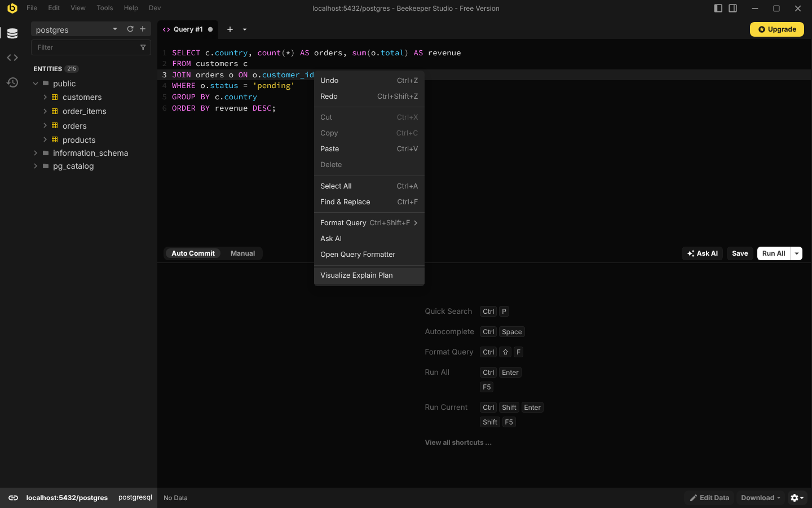Open the Run All dropdown arrow
812x508 pixels.
pos(797,253)
